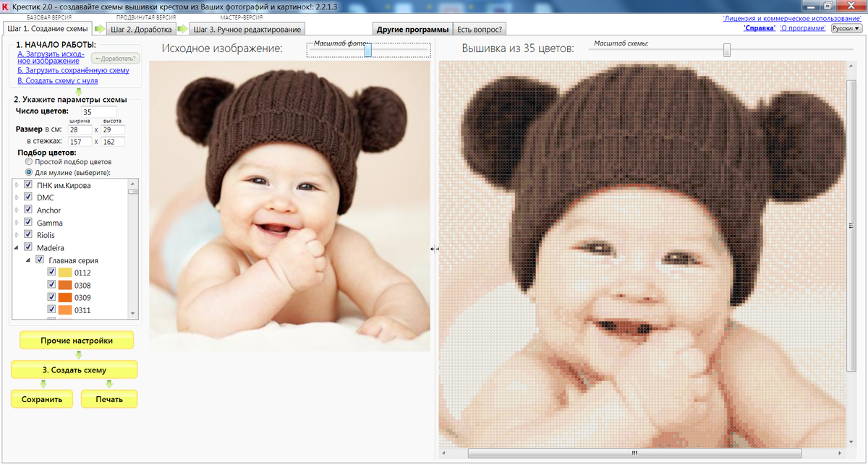Expand the Riolis tree node
The width and height of the screenshot is (868, 465).
[17, 235]
